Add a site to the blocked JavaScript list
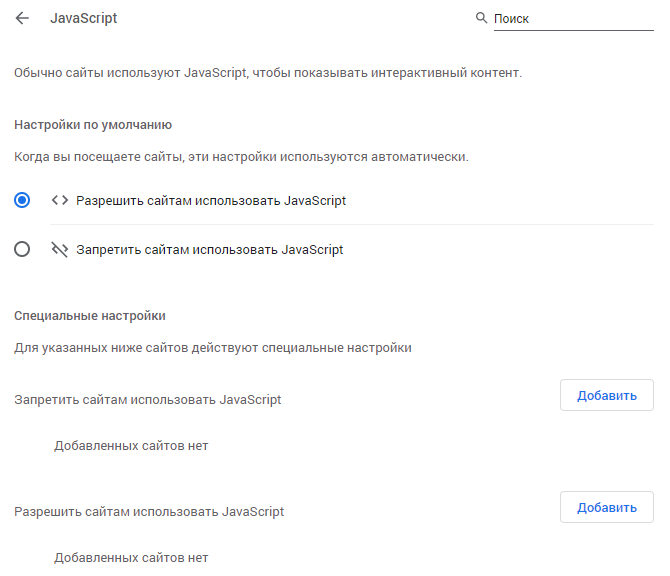The height and width of the screenshot is (576, 670). [606, 395]
